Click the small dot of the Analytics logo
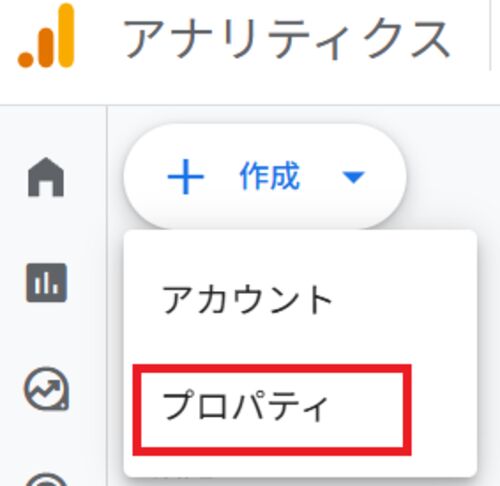 click(x=26, y=59)
